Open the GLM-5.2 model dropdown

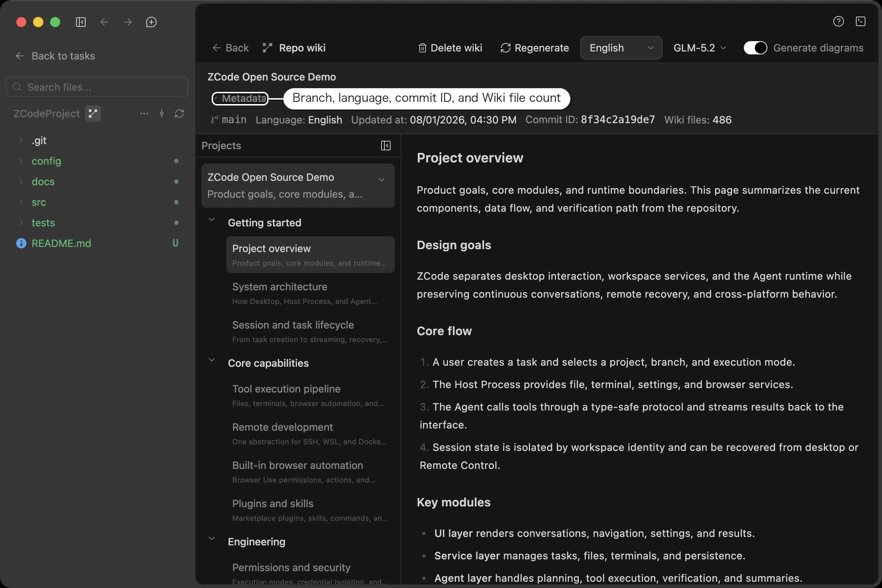coord(700,48)
